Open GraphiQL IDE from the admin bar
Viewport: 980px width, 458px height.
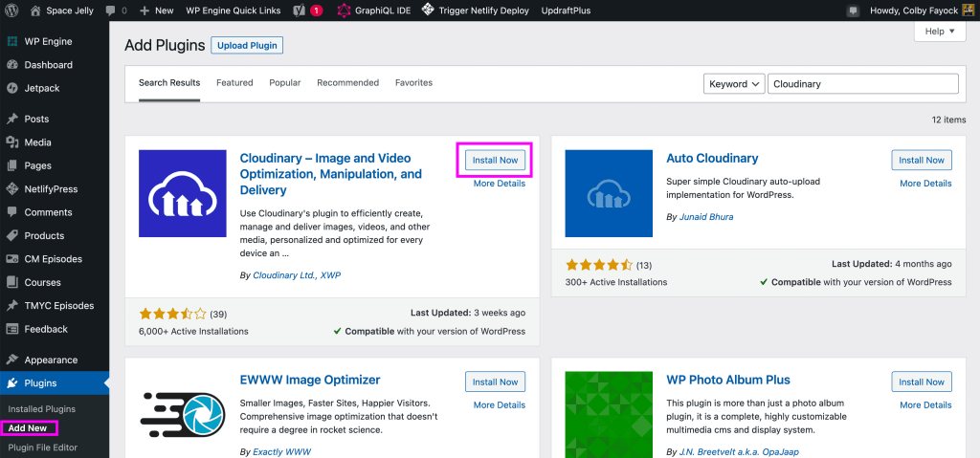coord(374,11)
